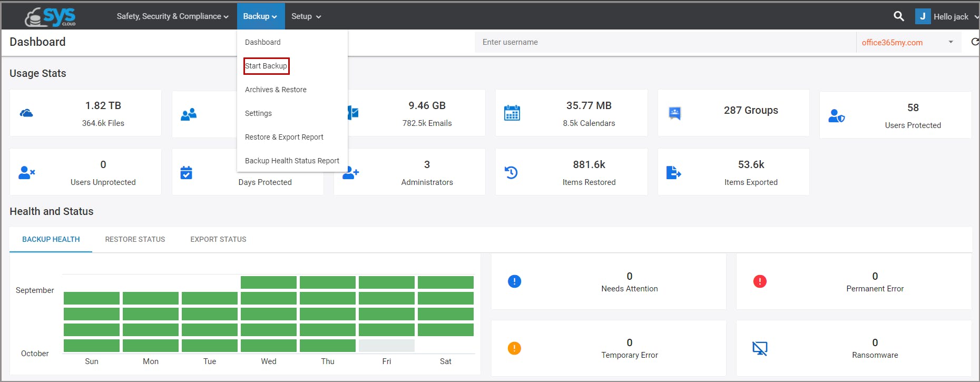The image size is (980, 382).
Task: Select Settings in Backup menu
Action: coord(258,113)
